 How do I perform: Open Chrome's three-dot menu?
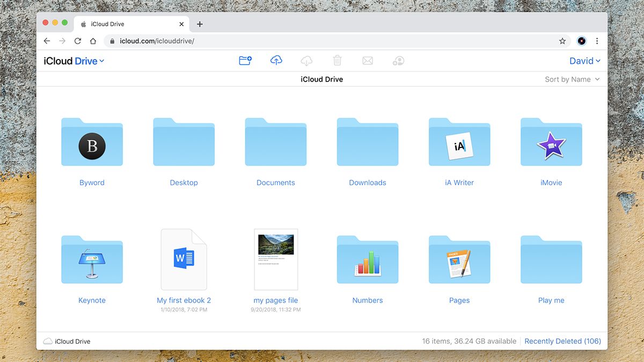597,41
